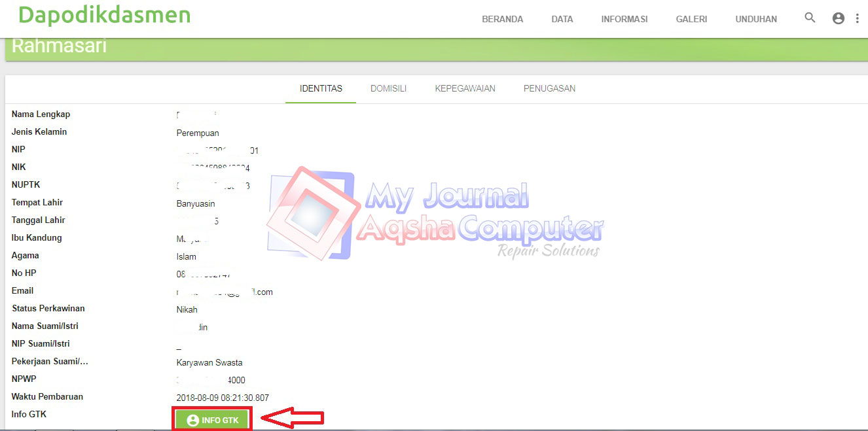Click the NIP Suami/Istri label
The width and height of the screenshot is (868, 431).
pyautogui.click(x=41, y=344)
